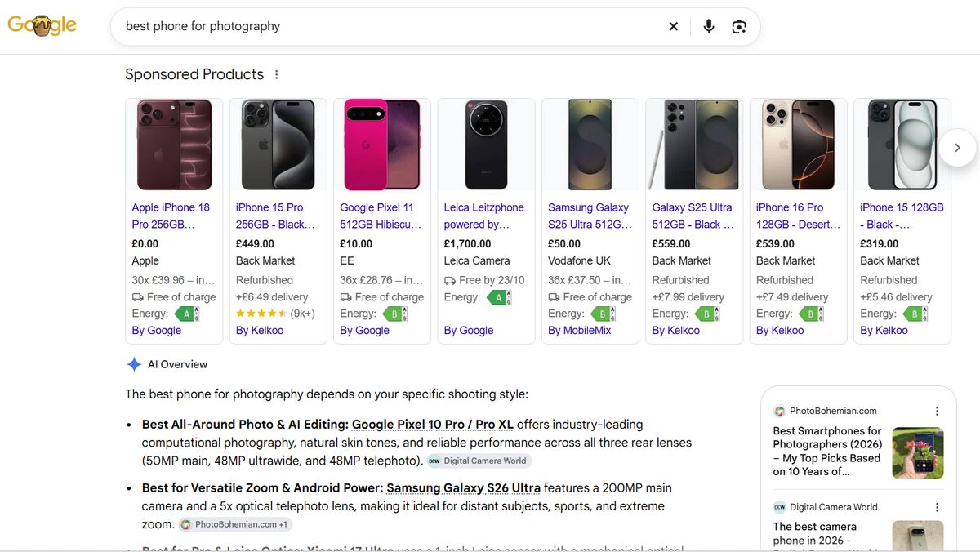Click the iPhone 16 Pro Desert image
The image size is (980, 552).
(798, 145)
